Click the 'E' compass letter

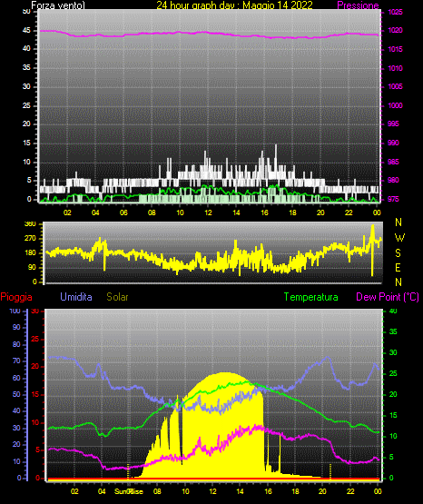(x=398, y=268)
